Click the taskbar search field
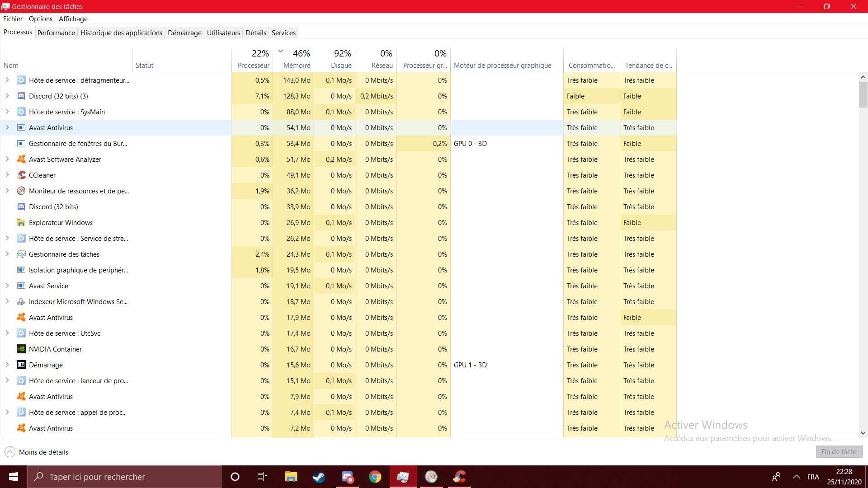This screenshot has width=868, height=488. click(x=124, y=477)
